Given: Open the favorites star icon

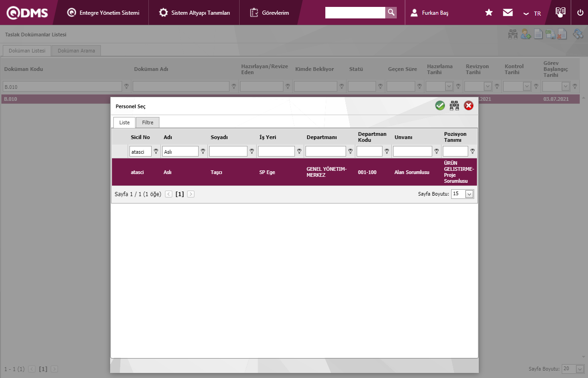Looking at the screenshot, I should [489, 13].
